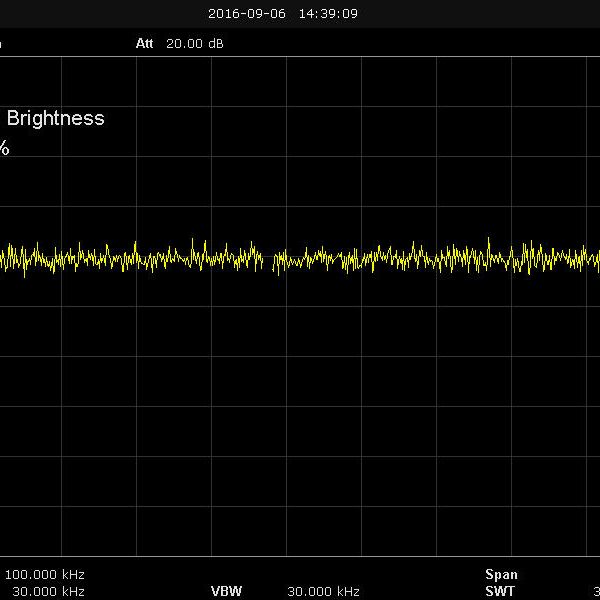Select the Att attenuation label
This screenshot has height=600, width=600.
[146, 44]
